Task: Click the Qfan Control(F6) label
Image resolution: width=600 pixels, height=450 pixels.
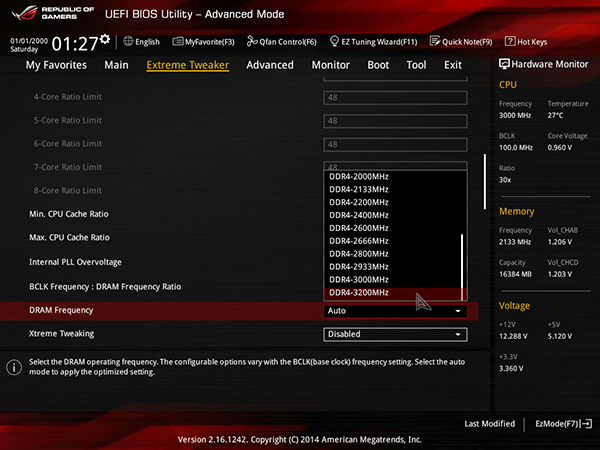Action: [288, 42]
